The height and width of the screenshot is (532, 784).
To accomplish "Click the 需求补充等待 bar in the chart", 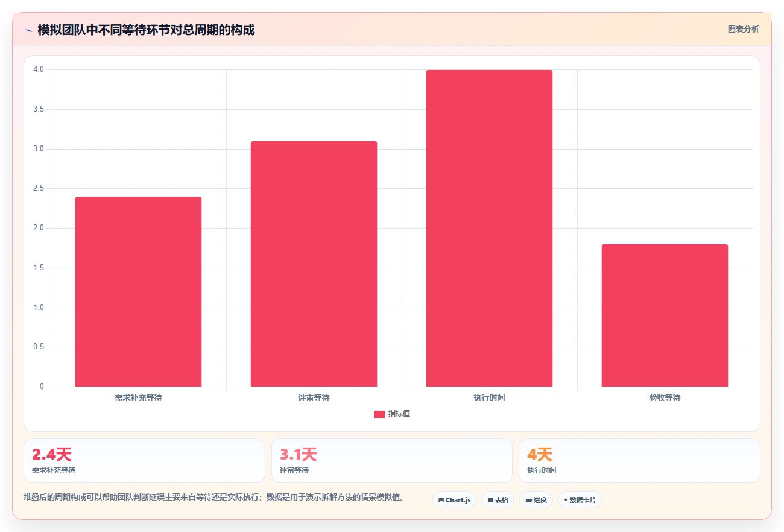I will pyautogui.click(x=138, y=291).
